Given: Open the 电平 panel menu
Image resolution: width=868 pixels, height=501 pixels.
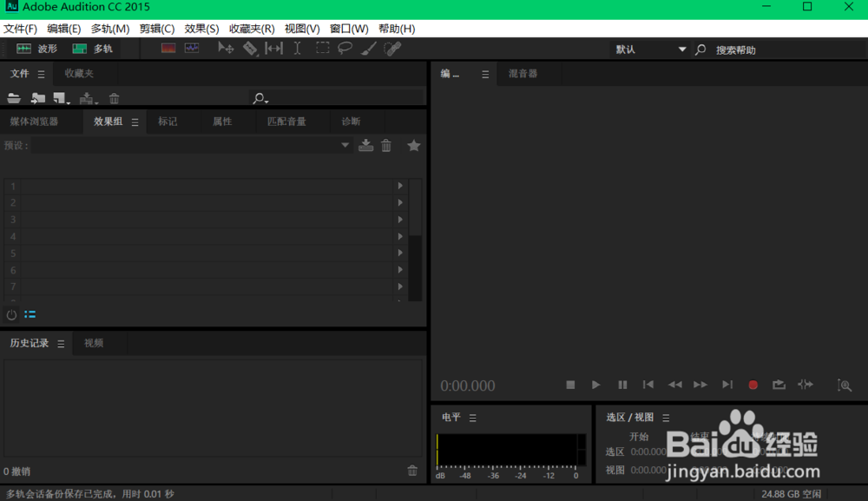Looking at the screenshot, I should pos(473,418).
